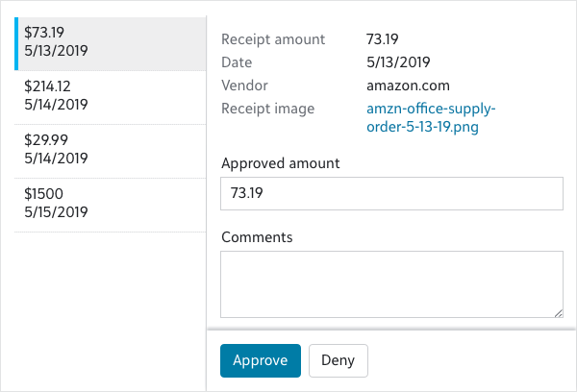Grab the Comments box resize handle
This screenshot has width=577, height=392.
(558, 312)
